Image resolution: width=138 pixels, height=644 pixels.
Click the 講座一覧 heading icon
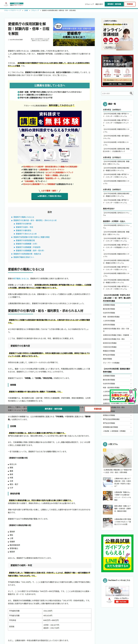(105, 104)
